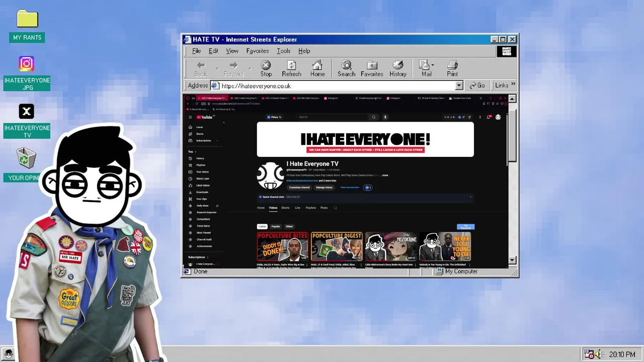This screenshot has width=644, height=362.
Task: Select the Latest filter chip
Action: pos(262,226)
